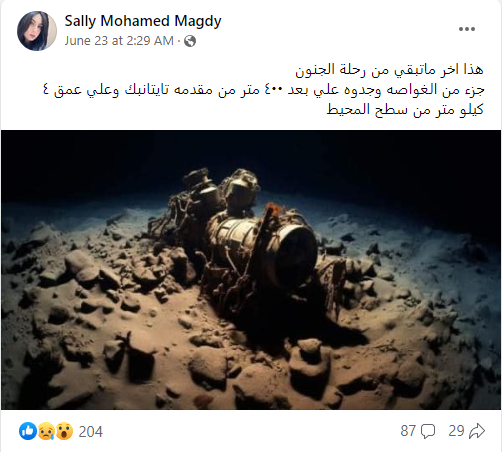Click the share arrow icon
502x452 pixels.
coord(477,431)
